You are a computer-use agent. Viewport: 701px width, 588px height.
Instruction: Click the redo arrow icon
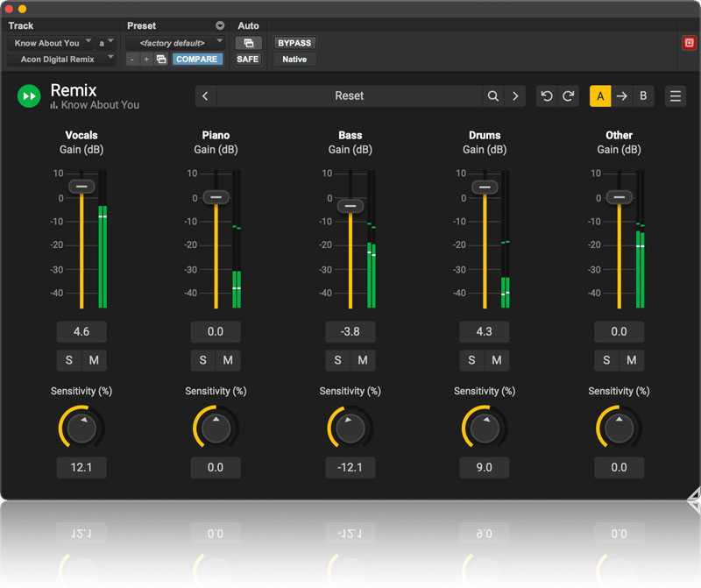tap(568, 96)
